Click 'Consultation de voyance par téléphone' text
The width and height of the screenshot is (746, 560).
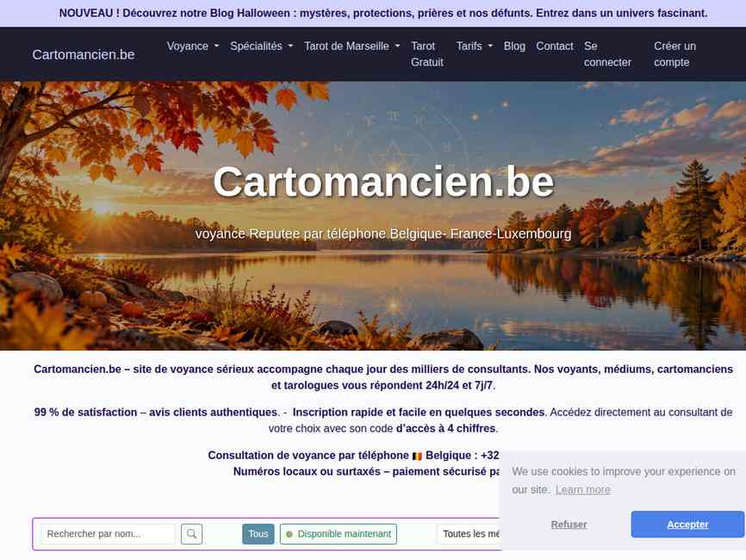coord(308,456)
